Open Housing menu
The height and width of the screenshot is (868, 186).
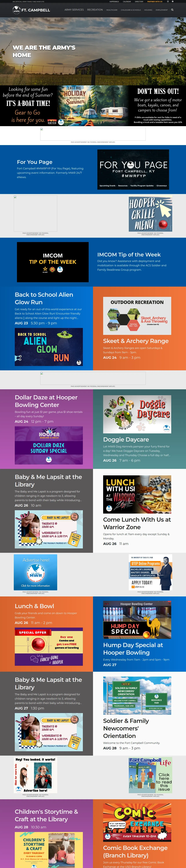point(148,10)
